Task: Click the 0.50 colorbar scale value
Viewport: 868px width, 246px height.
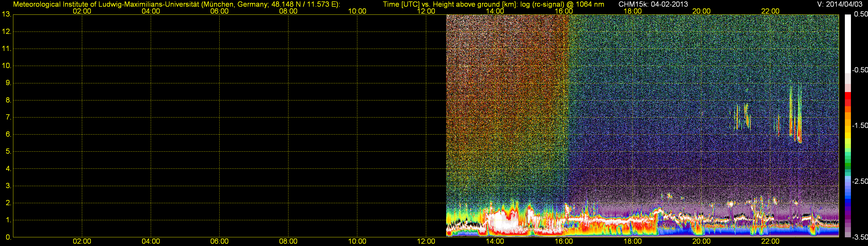Action: click(x=860, y=14)
